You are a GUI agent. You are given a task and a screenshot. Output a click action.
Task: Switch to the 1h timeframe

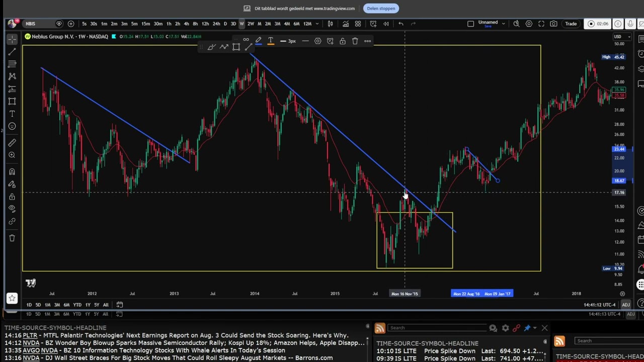[169, 24]
